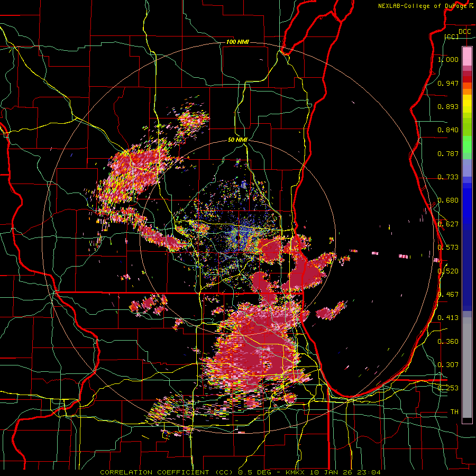Click the 0.573 legend value
This screenshot has height=476, width=476.
448,248
